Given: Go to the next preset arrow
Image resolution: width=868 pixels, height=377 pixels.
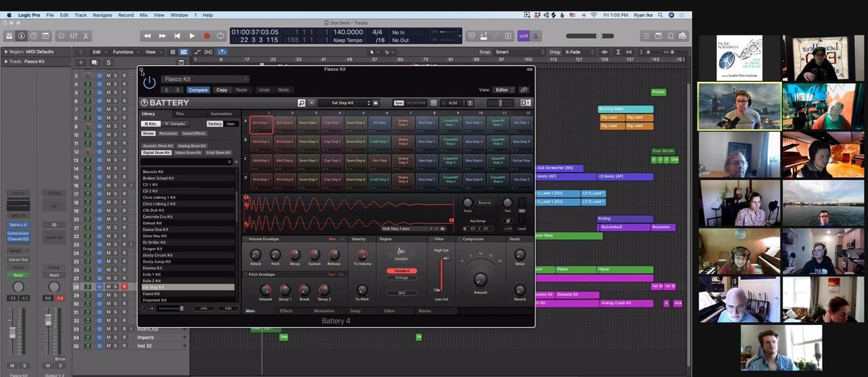Looking at the screenshot, I should [x=179, y=90].
